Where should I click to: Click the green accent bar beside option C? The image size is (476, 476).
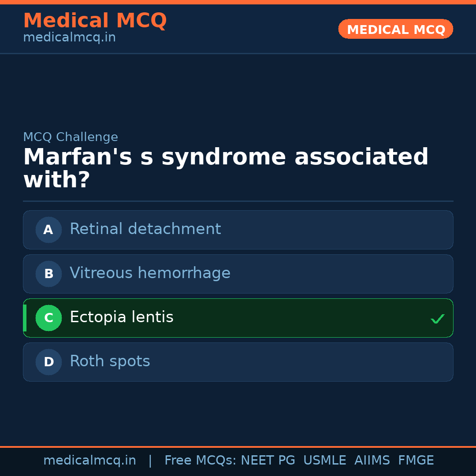pyautogui.click(x=25, y=318)
